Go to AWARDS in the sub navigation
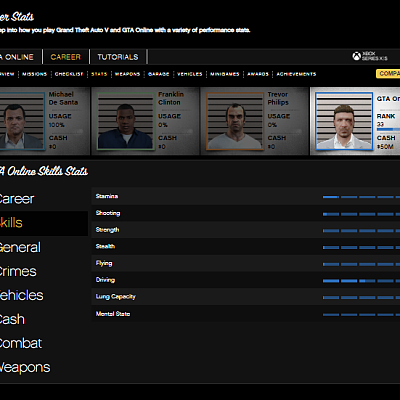The width and height of the screenshot is (400, 400). tap(258, 74)
